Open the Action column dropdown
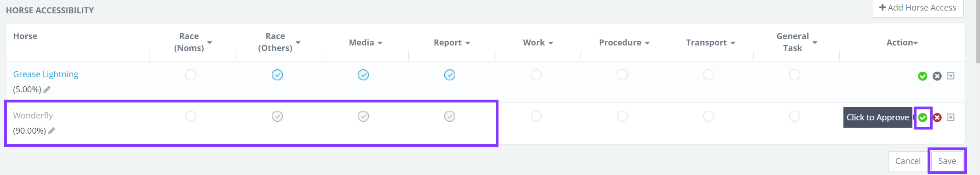 coord(916,43)
